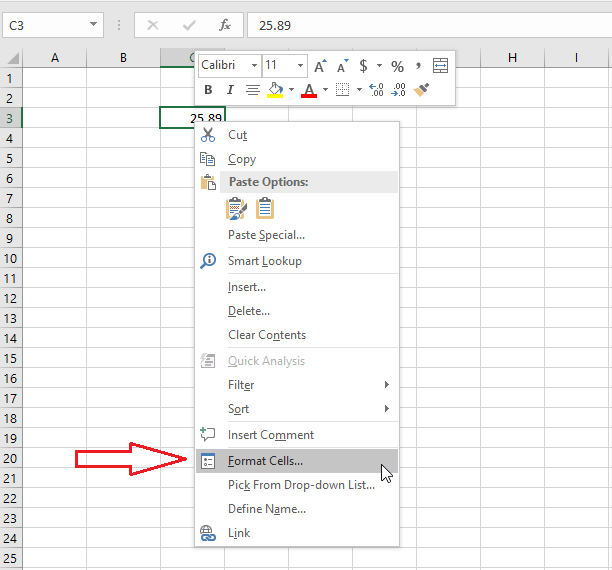Click the Insert Comment speech bubble icon
The width and height of the screenshot is (612, 570).
pyautogui.click(x=208, y=435)
